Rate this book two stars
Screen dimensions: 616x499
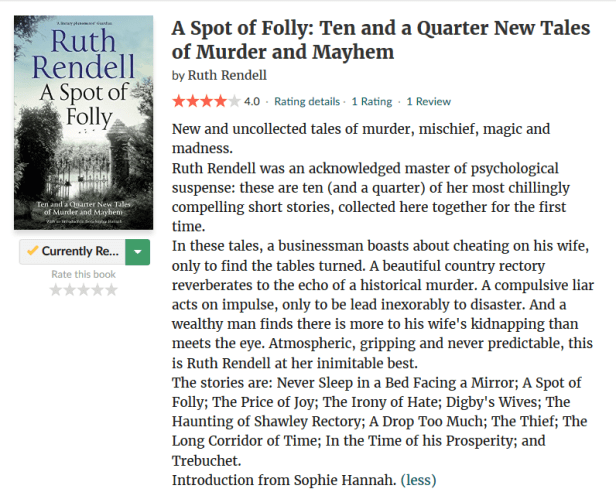click(x=70, y=290)
